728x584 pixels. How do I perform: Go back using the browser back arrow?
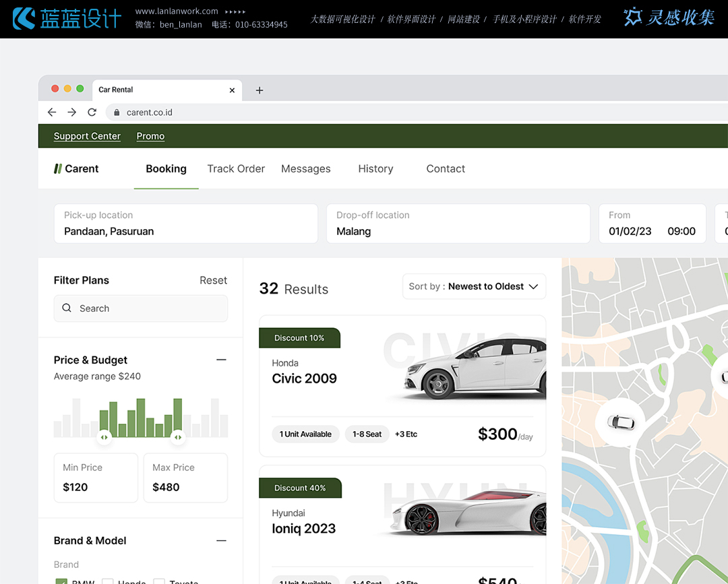click(x=52, y=112)
